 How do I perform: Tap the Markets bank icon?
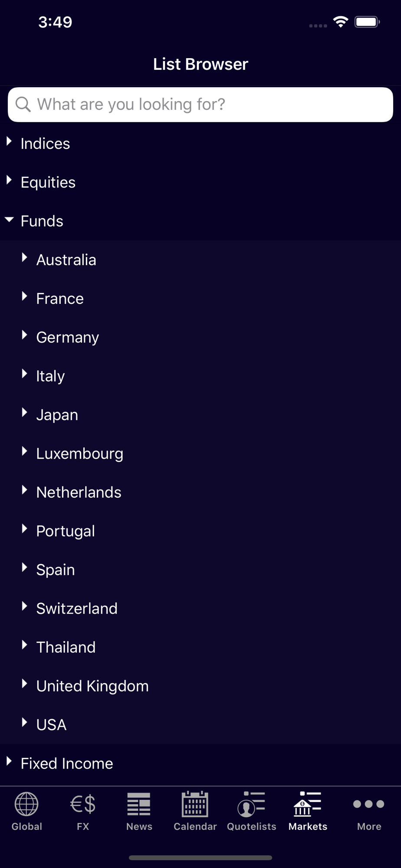point(307,804)
